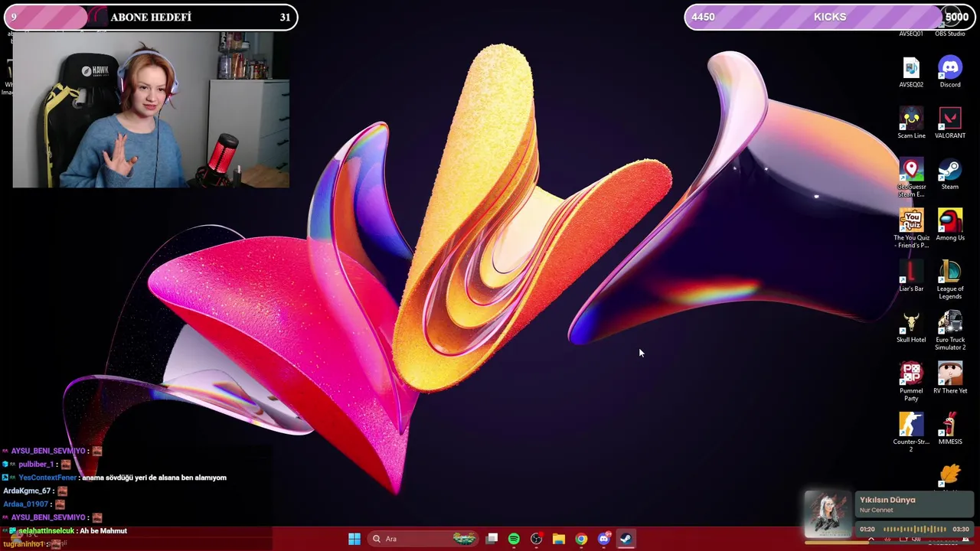Click the song title Yıkılsın Dünya

click(x=887, y=500)
